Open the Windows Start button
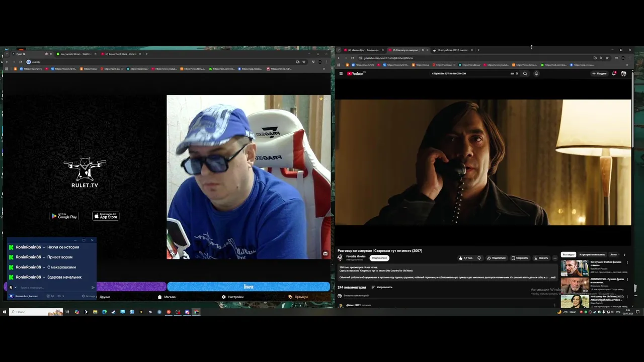 (5, 312)
